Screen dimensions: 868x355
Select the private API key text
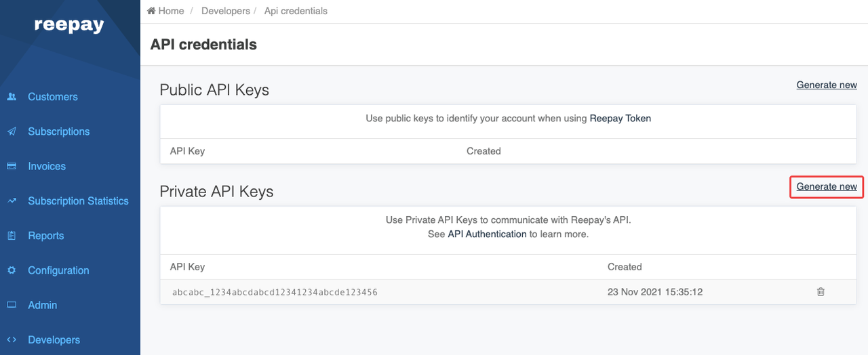275,293
